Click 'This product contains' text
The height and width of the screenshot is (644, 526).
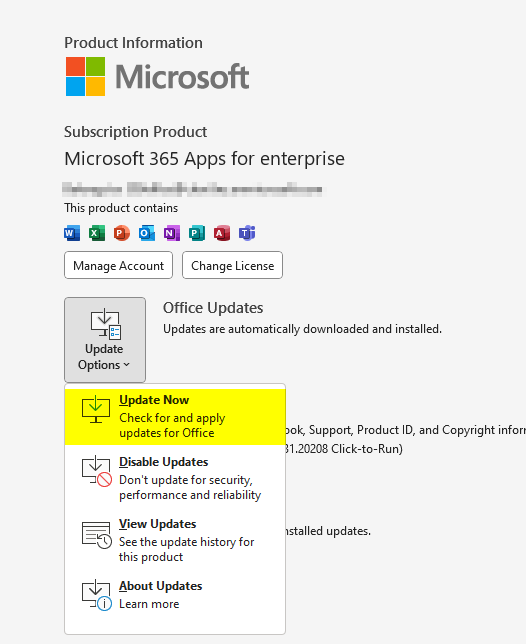[x=121, y=208]
